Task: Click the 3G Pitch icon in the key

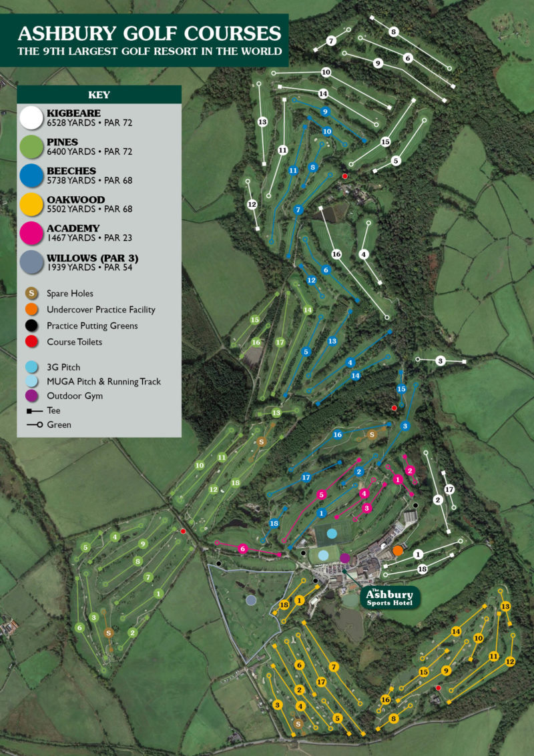Action: point(31,367)
